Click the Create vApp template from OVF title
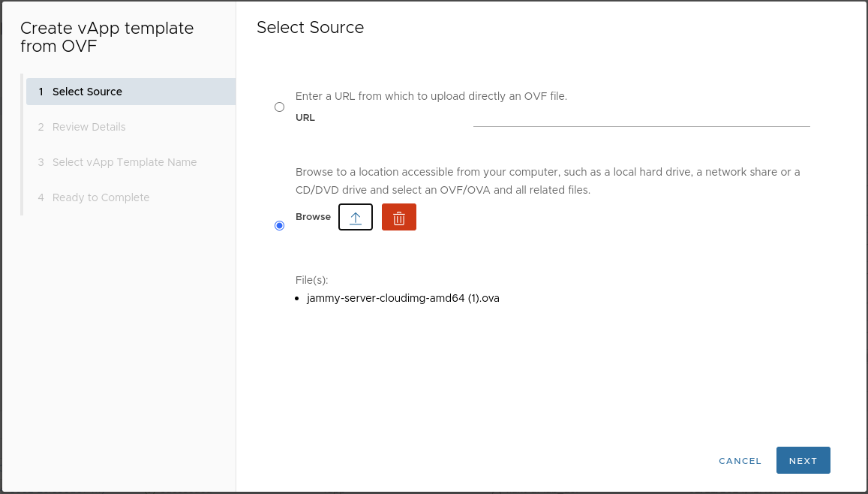 point(107,38)
